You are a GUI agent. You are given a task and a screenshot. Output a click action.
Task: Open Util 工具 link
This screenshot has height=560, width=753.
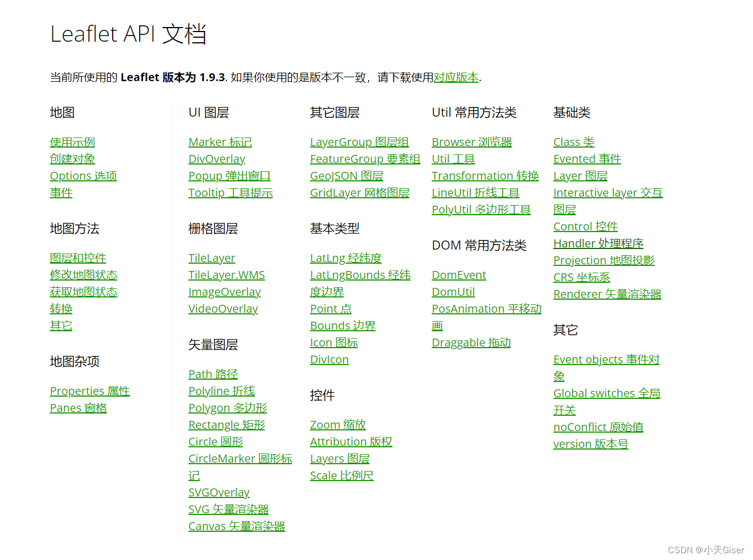click(453, 159)
